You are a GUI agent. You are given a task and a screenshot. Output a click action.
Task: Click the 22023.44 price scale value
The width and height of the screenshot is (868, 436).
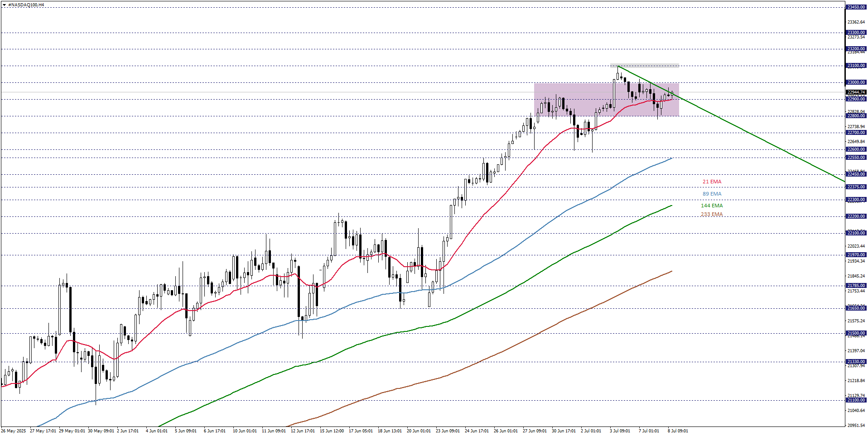pos(856,246)
